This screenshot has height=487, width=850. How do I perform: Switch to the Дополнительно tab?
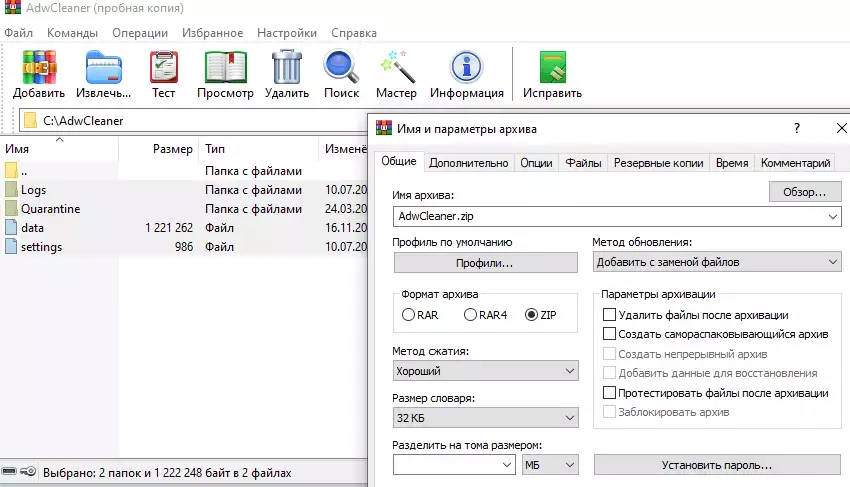coord(468,163)
